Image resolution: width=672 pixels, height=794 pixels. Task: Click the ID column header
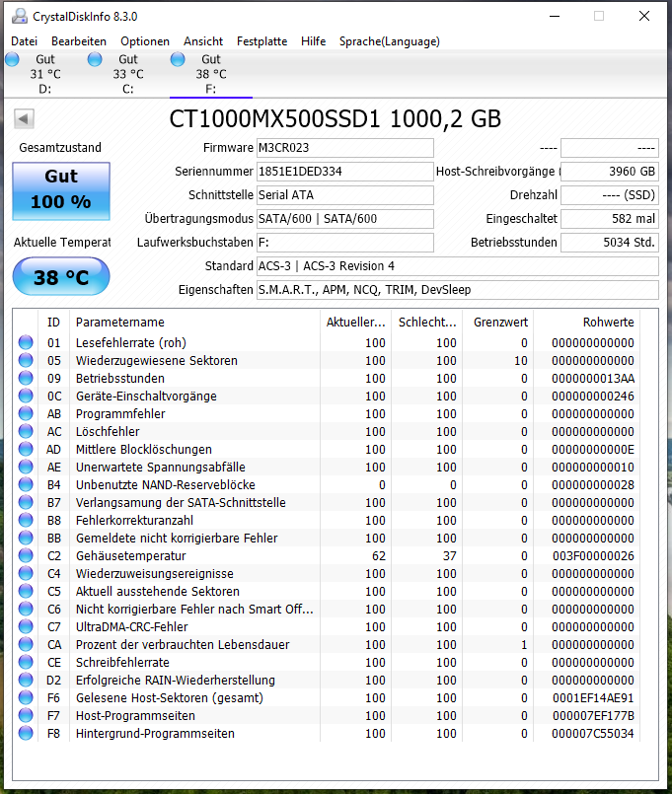(53, 323)
